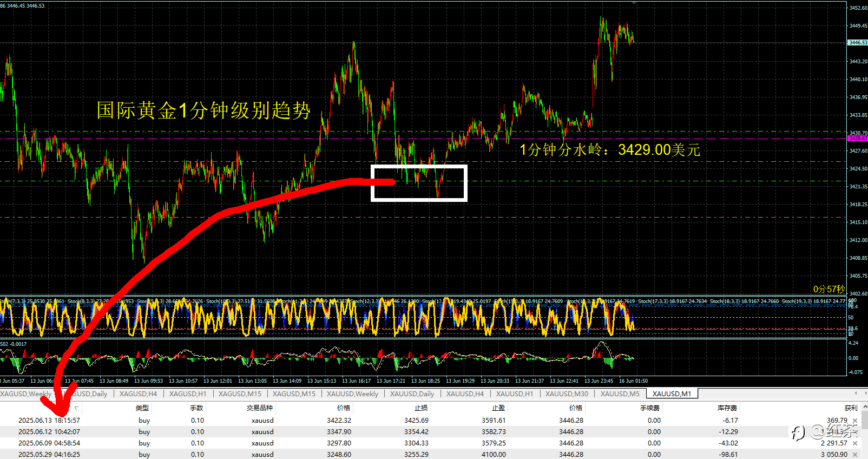Sort trades by 交易品种 column header
Viewport: 868px width, 459px height.
point(260,408)
